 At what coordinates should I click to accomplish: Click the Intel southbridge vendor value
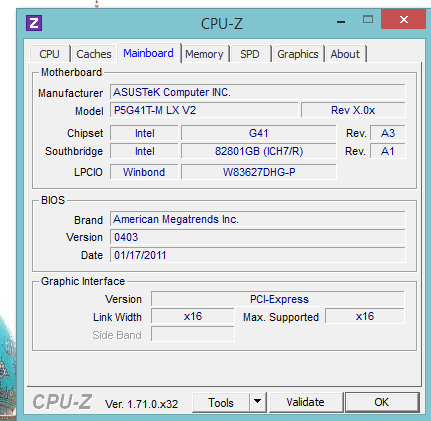pyautogui.click(x=144, y=151)
